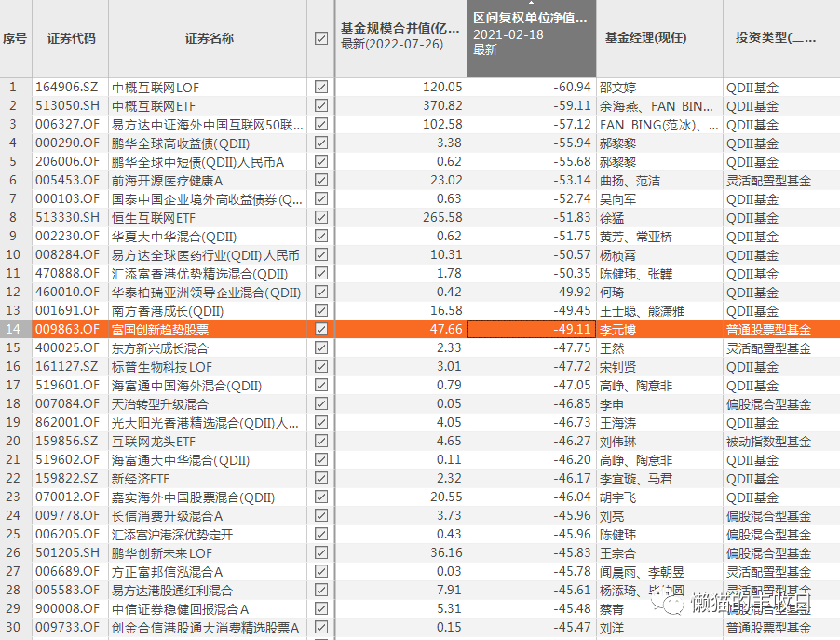Click fund size value 370.82
The image size is (840, 640).
442,105
